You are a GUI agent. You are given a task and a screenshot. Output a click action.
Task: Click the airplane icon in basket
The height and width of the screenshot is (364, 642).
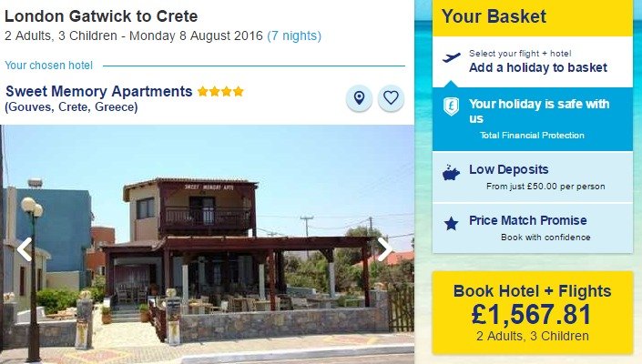click(x=452, y=57)
